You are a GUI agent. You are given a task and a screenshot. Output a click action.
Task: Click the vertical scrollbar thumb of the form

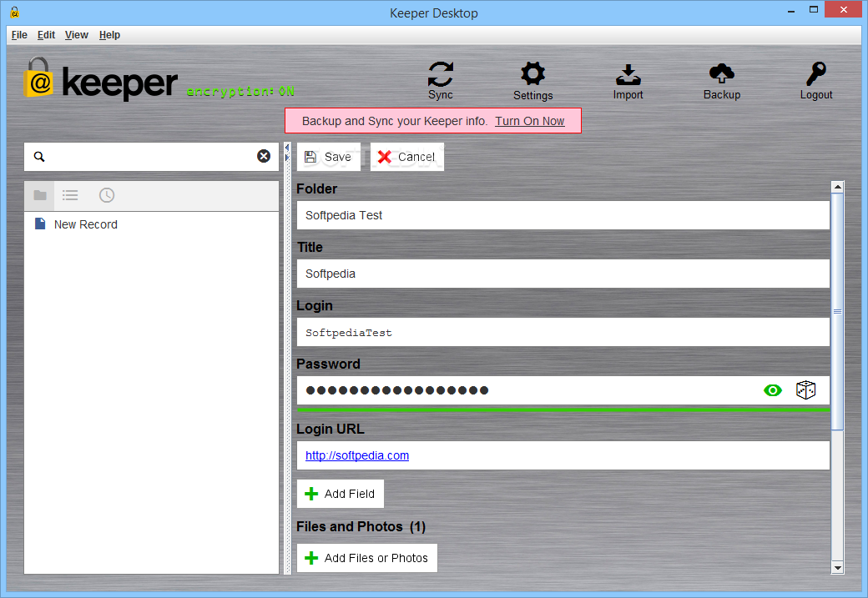tap(838, 311)
